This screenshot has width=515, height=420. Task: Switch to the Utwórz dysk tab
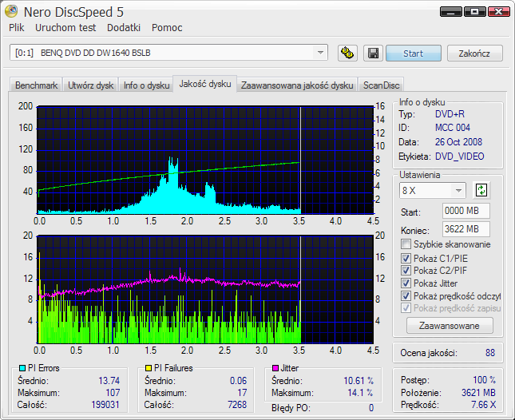pos(91,85)
